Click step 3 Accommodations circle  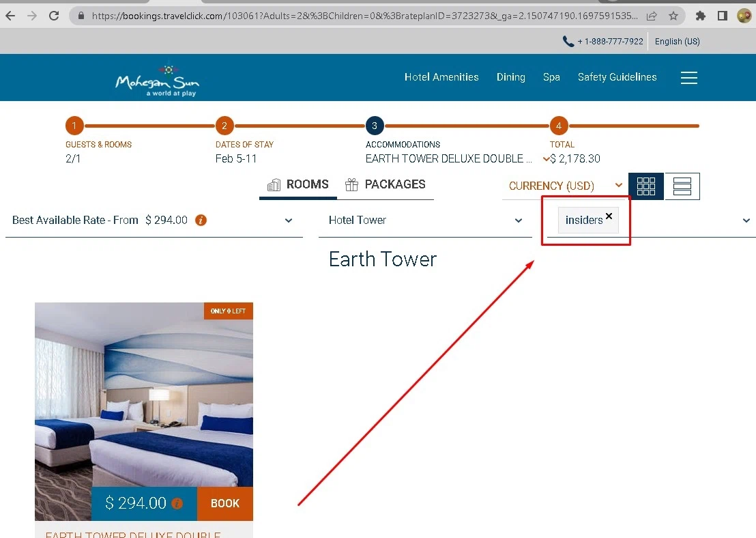(x=375, y=126)
